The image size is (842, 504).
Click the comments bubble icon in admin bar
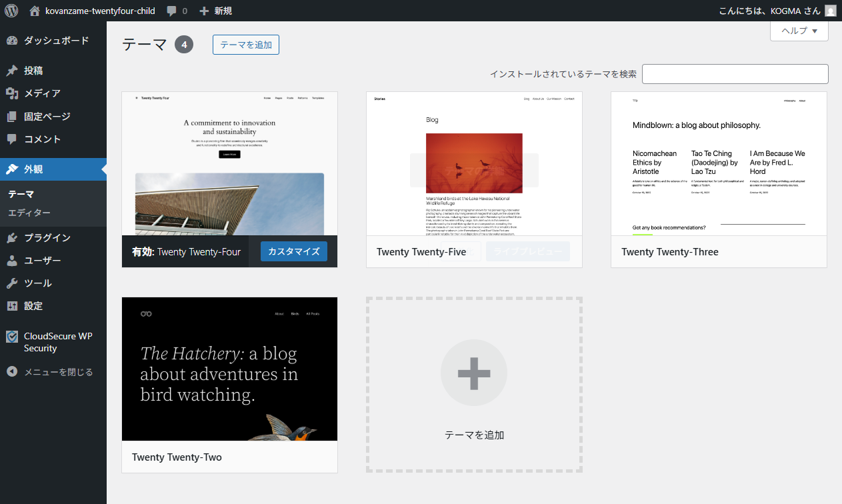(172, 11)
